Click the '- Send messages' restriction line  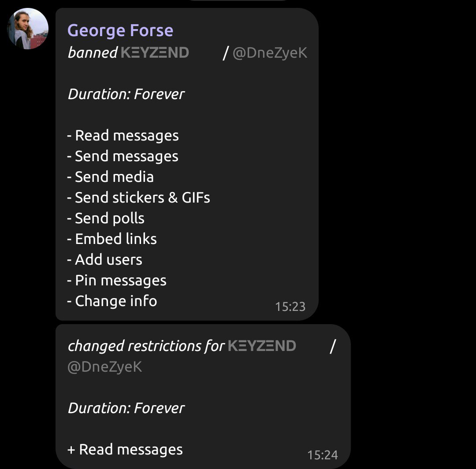point(123,156)
